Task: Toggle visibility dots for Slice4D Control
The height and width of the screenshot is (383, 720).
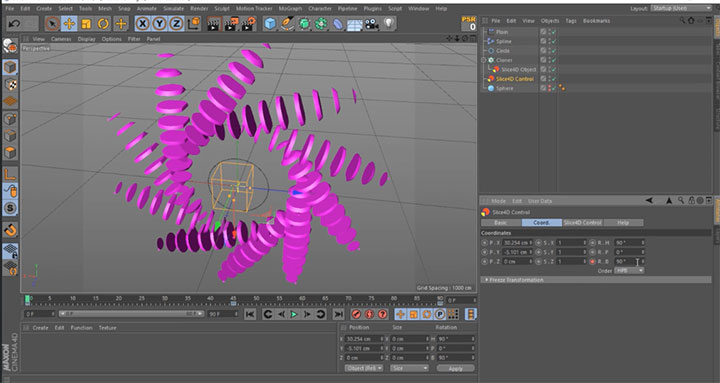Action: (549, 79)
